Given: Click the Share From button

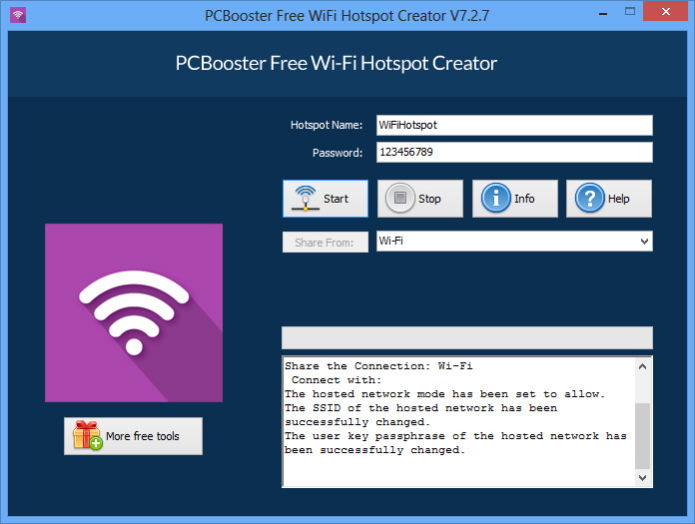Looking at the screenshot, I should (325, 242).
